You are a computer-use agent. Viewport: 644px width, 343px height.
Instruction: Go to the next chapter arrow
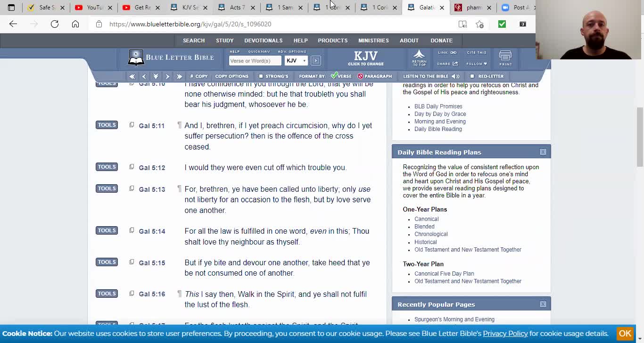click(x=167, y=76)
